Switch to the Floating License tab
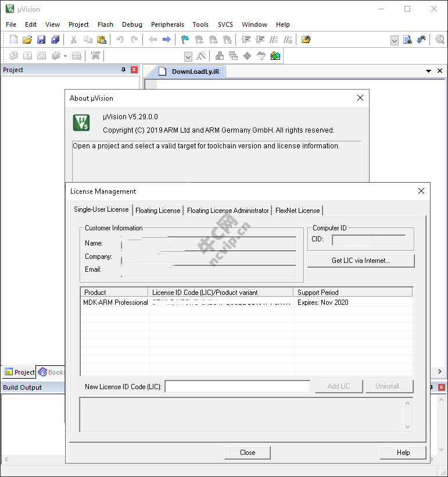 pos(157,211)
